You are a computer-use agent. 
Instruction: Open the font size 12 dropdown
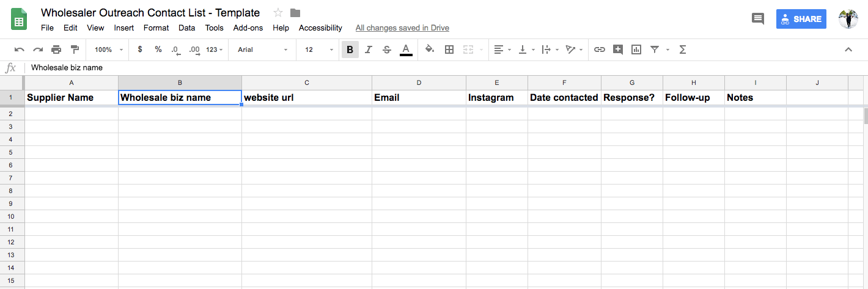[x=319, y=49]
